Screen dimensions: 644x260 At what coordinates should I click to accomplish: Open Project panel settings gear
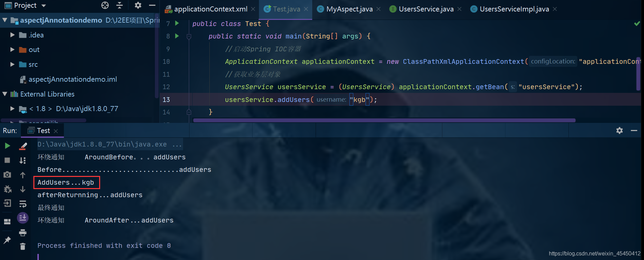[138, 5]
